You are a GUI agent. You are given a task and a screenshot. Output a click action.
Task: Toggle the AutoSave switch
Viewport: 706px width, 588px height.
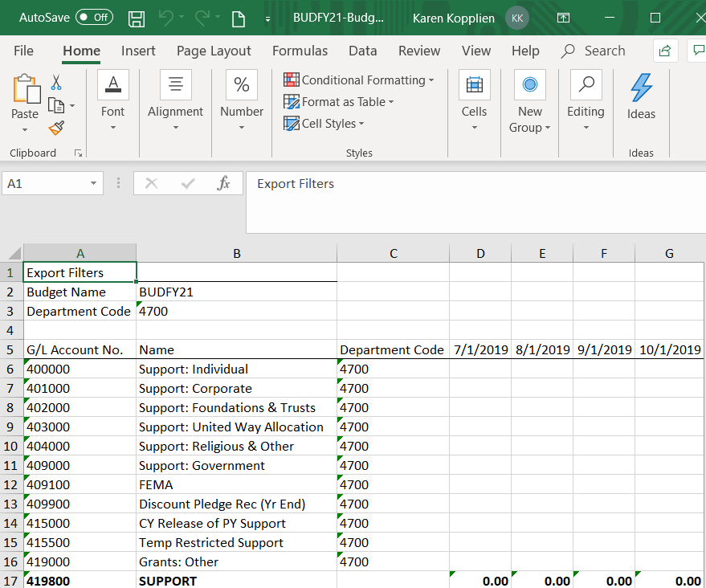coord(94,18)
